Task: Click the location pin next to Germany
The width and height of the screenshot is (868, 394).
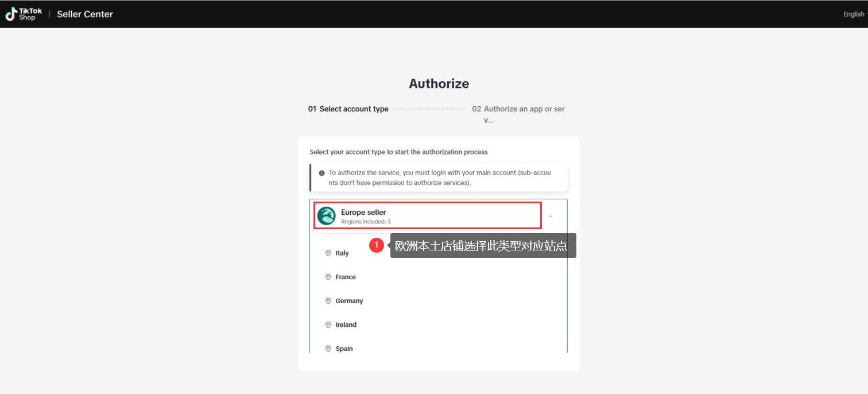Action: [x=328, y=301]
